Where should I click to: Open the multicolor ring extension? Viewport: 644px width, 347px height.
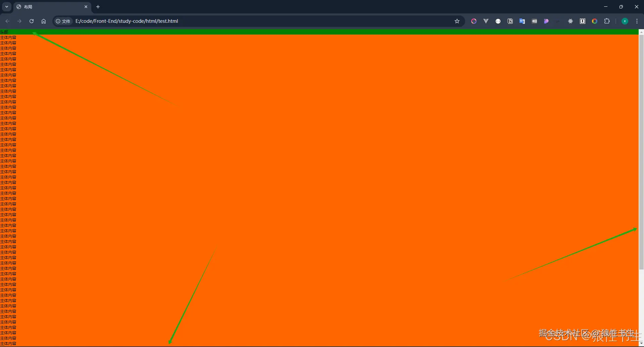(595, 21)
